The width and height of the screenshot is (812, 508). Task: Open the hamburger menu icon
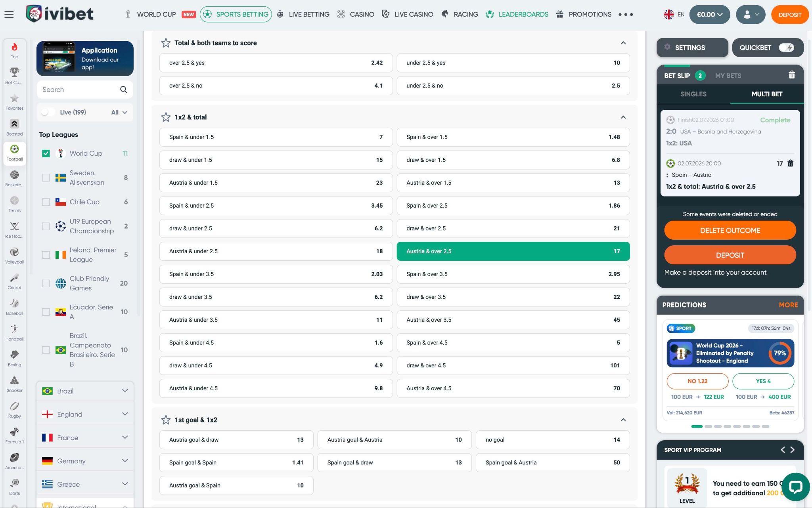tap(9, 15)
